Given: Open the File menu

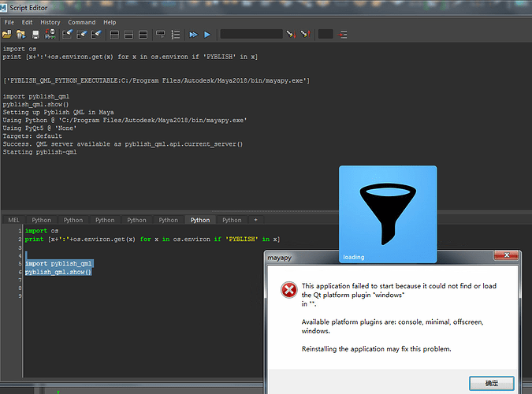Looking at the screenshot, I should click(9, 22).
